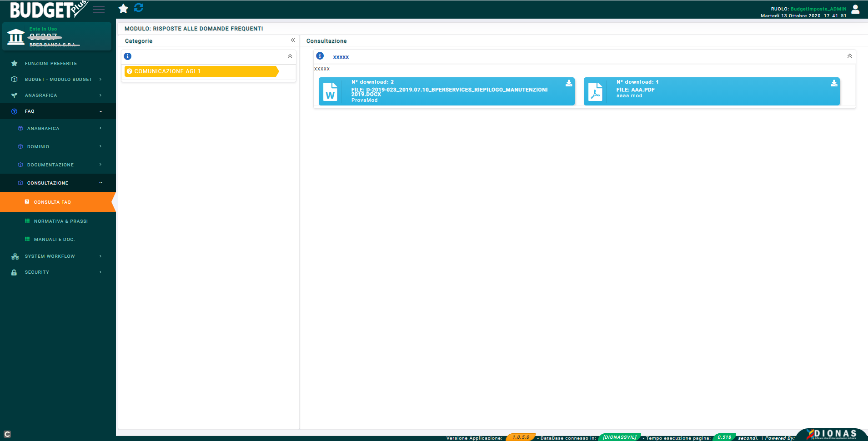Click the 0.518 execution time badge
Screen dimensions: 868x441
click(x=724, y=437)
